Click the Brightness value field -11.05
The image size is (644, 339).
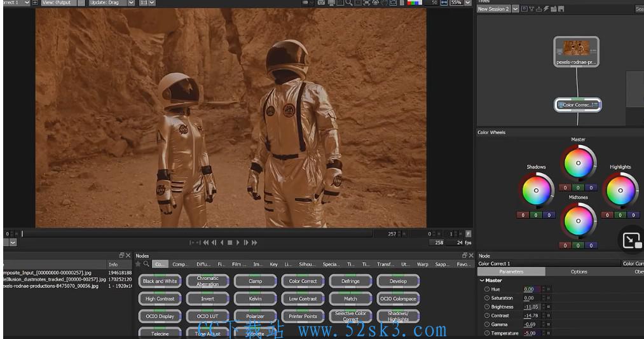click(x=532, y=307)
